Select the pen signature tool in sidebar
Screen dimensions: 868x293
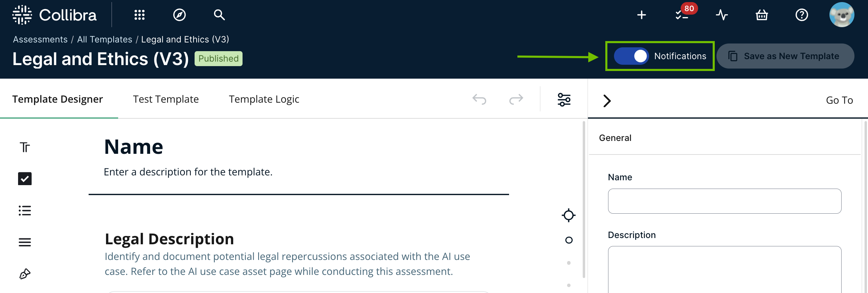point(25,274)
